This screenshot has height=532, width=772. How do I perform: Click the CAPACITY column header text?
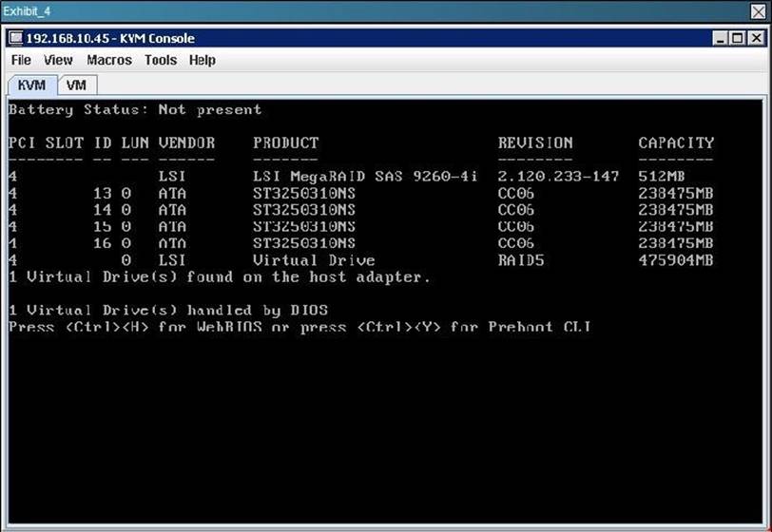676,143
